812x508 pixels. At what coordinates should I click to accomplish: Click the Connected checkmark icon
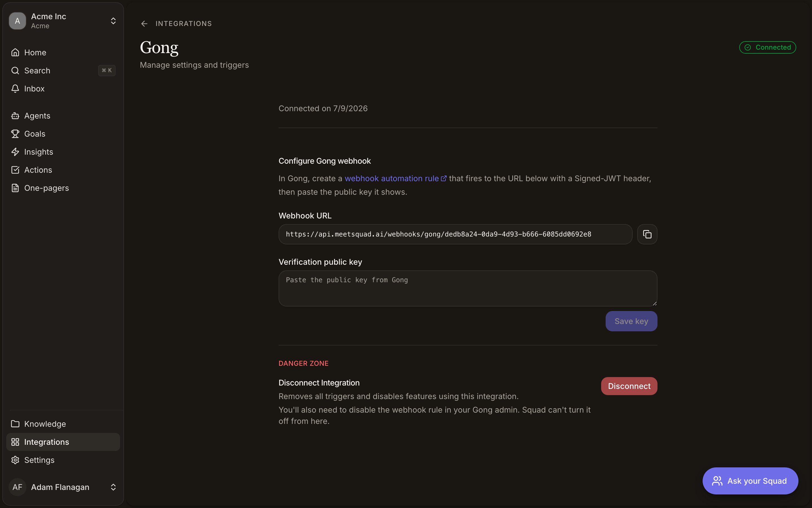[748, 47]
